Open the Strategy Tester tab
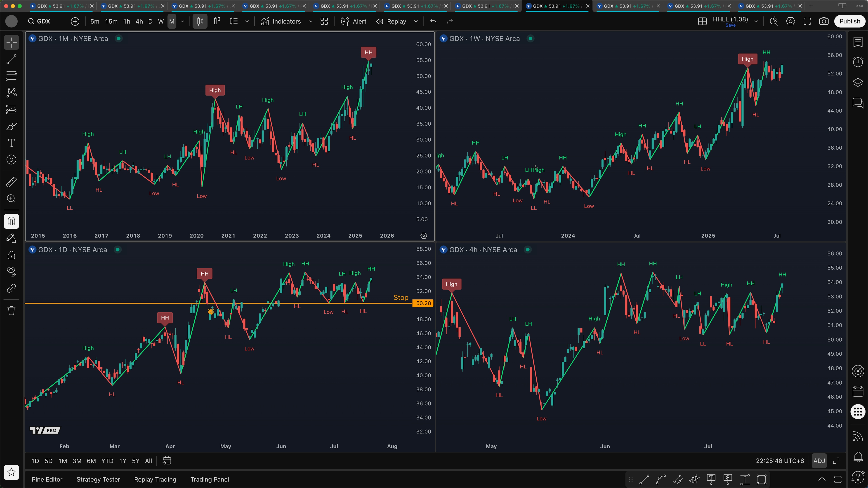868x488 pixels. 98,479
